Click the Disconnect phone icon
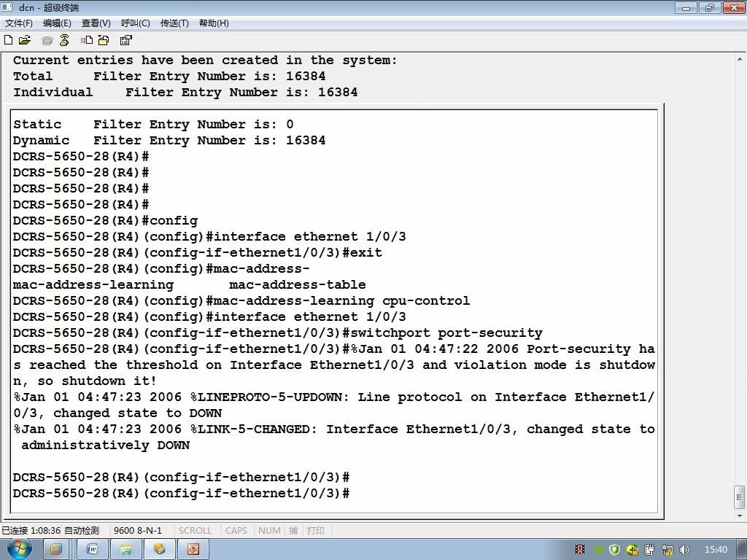The width and height of the screenshot is (747, 560). point(64,41)
